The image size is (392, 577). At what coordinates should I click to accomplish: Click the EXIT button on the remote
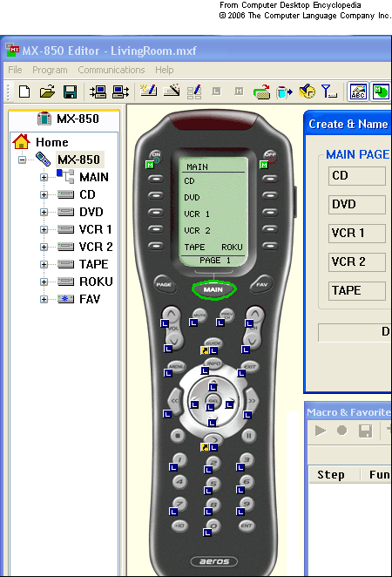[x=250, y=367]
